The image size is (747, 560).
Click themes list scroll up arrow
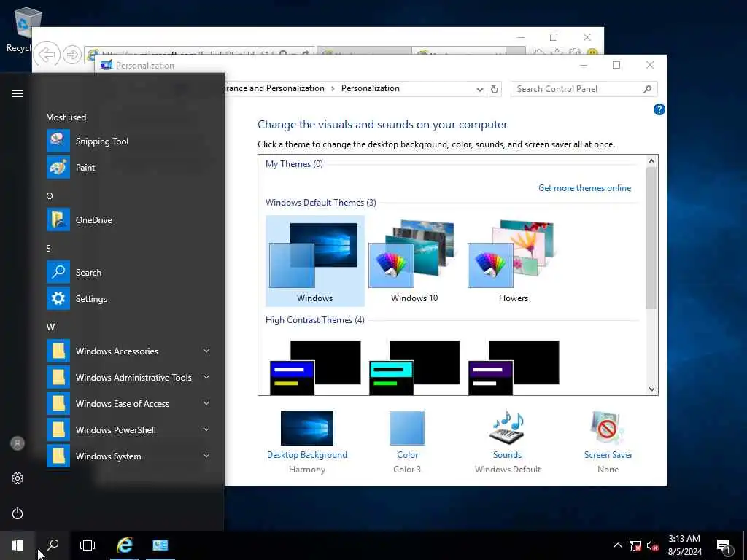[651, 161]
